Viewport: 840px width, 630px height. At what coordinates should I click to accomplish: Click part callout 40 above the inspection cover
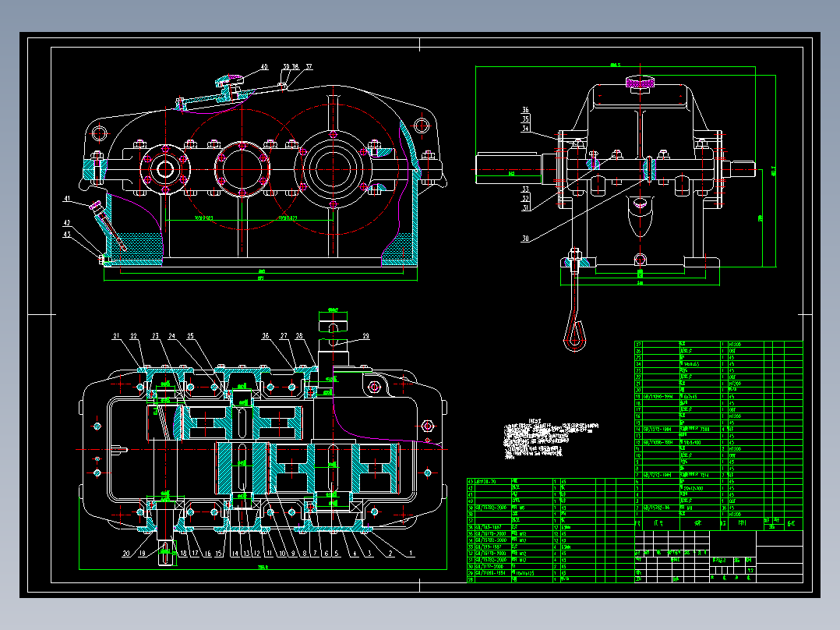[264, 67]
